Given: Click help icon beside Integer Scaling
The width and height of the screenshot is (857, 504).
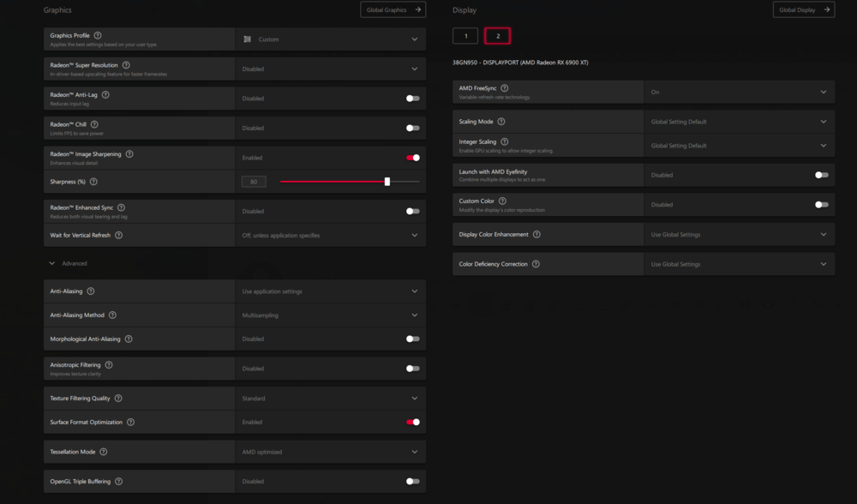Looking at the screenshot, I should coord(504,141).
